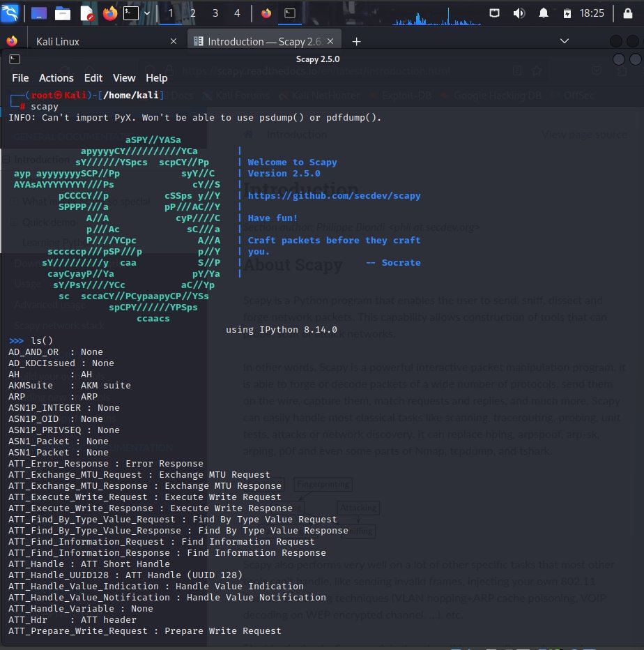Image resolution: width=644 pixels, height=650 pixels.
Task: Open the notifications bell icon
Action: pos(544,13)
